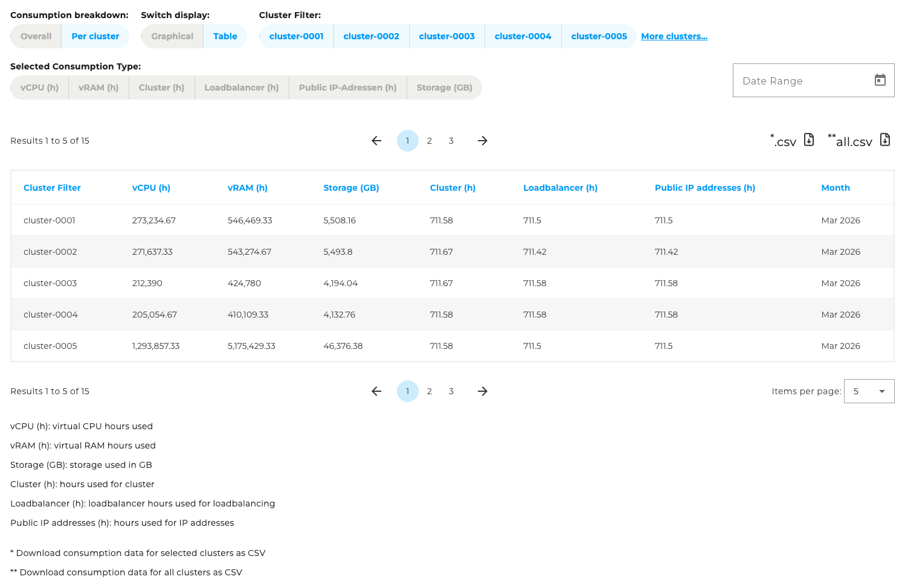The width and height of the screenshot is (905, 588).
Task: Select vCPU (h) consumption type
Action: (39, 88)
